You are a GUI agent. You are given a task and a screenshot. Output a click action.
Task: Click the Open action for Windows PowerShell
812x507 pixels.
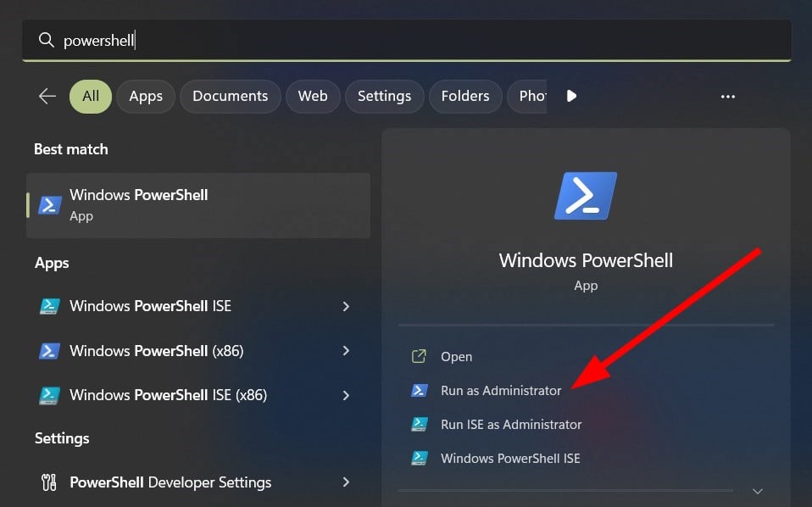457,356
